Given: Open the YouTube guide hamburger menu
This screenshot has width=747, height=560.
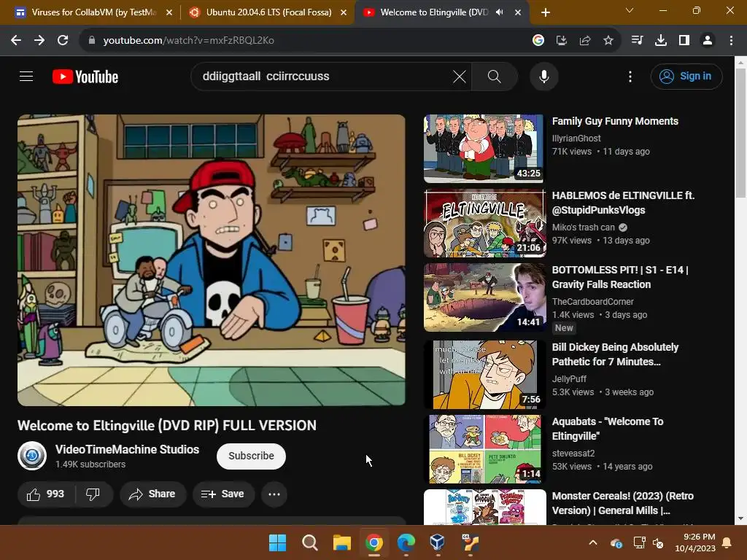Looking at the screenshot, I should coord(26,76).
